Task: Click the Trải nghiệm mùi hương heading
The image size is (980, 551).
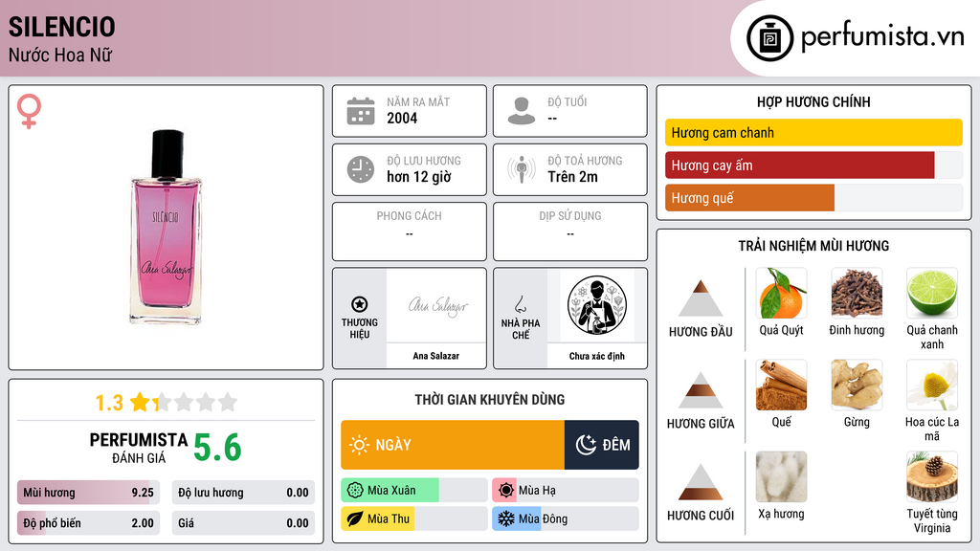Action: [813, 246]
